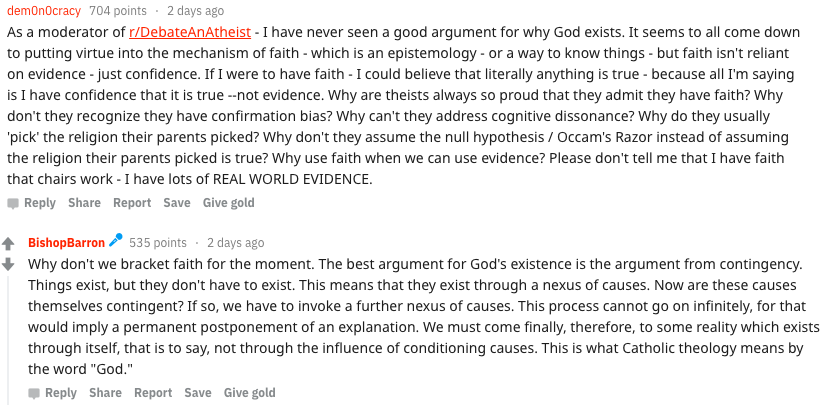This screenshot has height=405, width=827.
Task: Downvote BishopBarron's comment
Action: (8, 264)
